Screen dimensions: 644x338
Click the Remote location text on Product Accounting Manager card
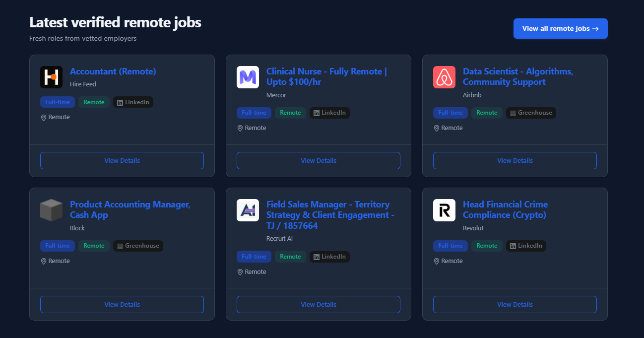tap(59, 261)
